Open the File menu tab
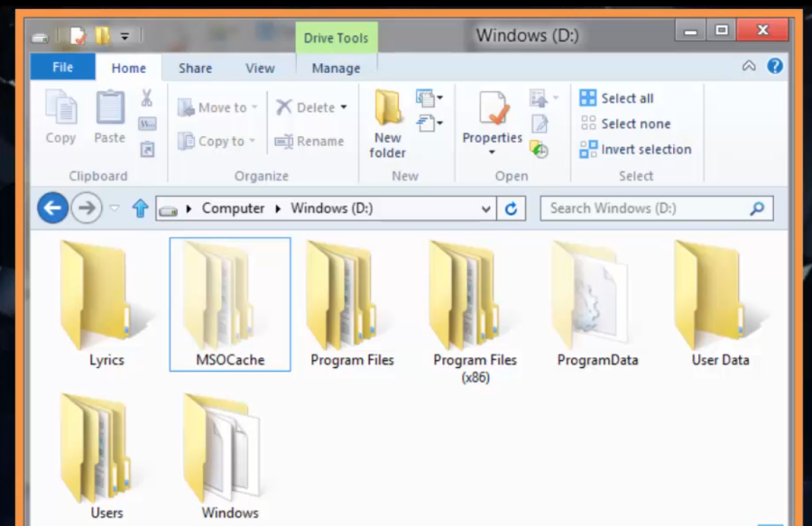Viewport: 812px width, 526px height. point(63,68)
